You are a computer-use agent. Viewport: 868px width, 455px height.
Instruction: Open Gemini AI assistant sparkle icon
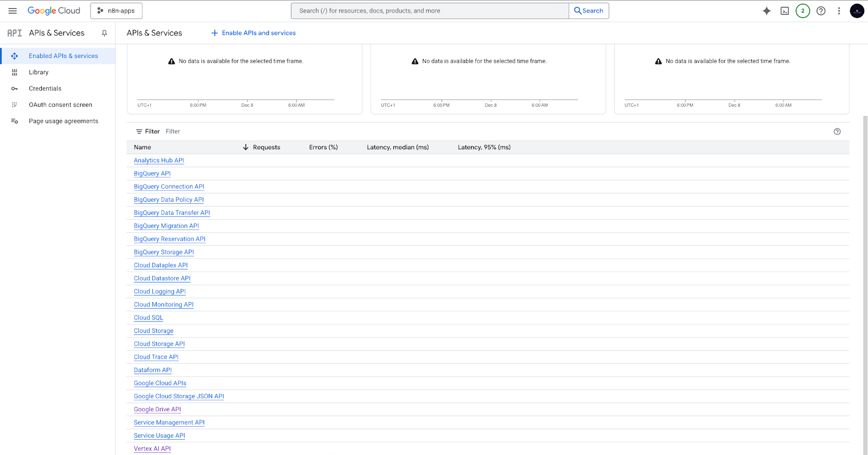point(767,11)
